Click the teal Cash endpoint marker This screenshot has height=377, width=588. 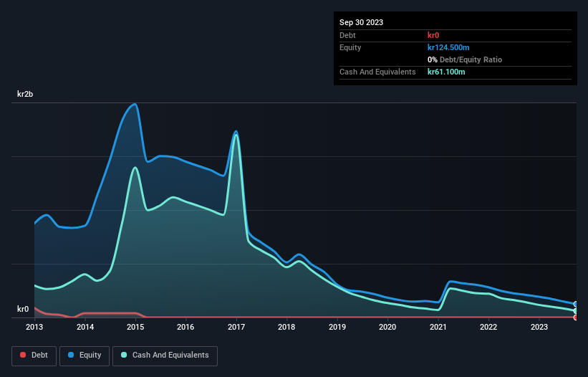click(x=576, y=311)
